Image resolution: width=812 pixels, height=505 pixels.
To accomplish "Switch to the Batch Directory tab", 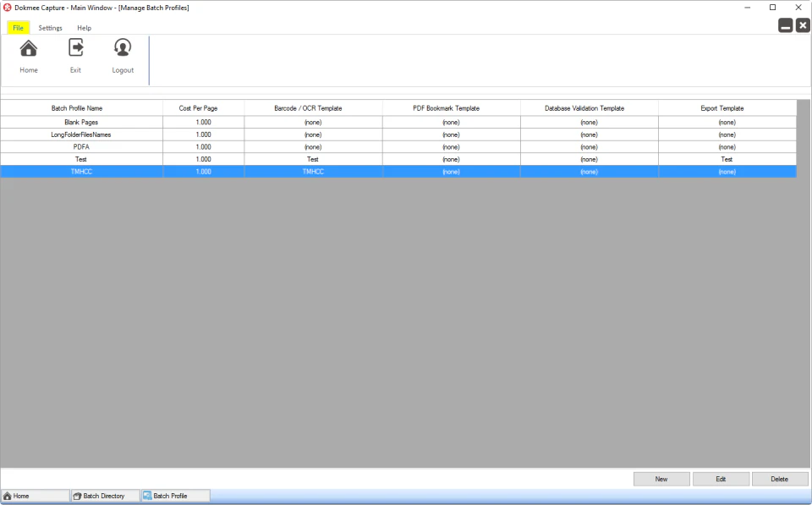I will (x=104, y=496).
